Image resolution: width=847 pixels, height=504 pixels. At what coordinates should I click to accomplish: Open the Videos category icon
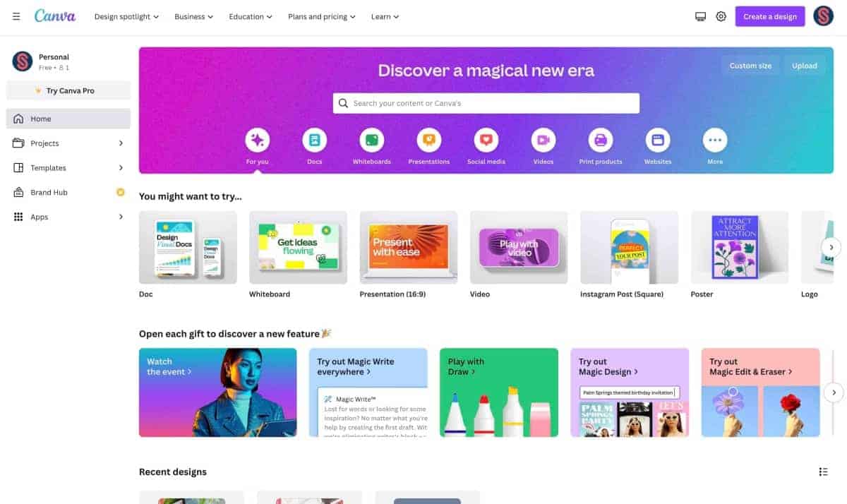543,140
